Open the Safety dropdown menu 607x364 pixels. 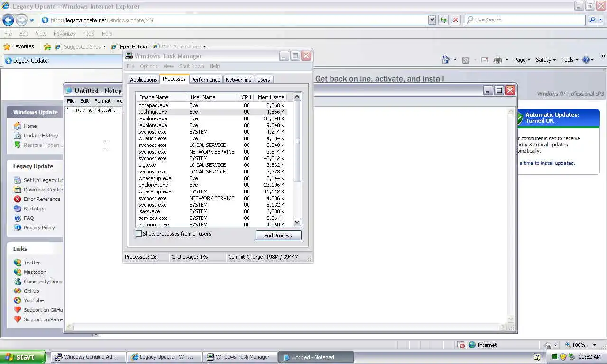tap(545, 60)
